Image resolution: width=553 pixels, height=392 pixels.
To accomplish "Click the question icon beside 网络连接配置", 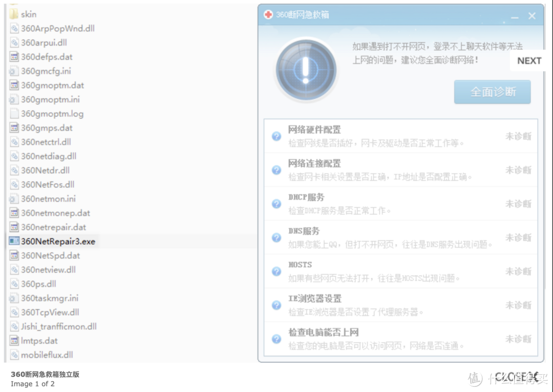I will [276, 170].
